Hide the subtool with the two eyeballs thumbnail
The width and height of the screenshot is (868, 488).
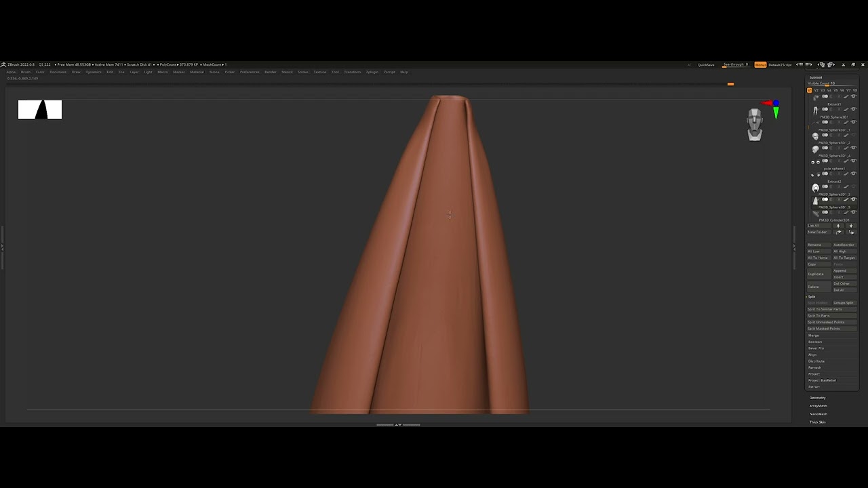coord(854,161)
